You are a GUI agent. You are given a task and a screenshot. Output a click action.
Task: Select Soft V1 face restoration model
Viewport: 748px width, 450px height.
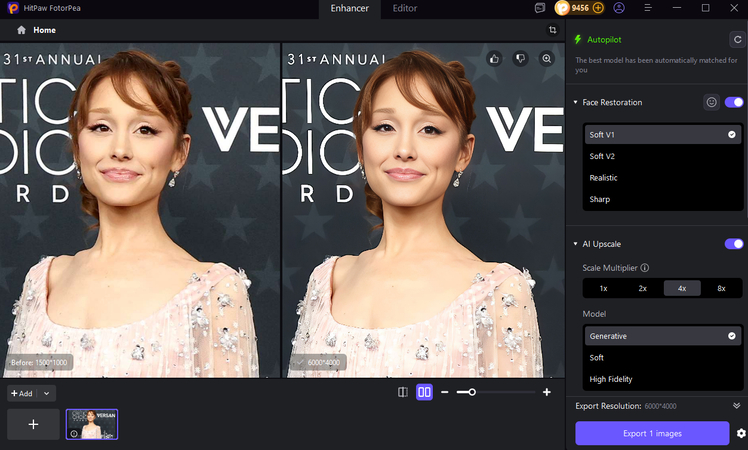pyautogui.click(x=663, y=135)
